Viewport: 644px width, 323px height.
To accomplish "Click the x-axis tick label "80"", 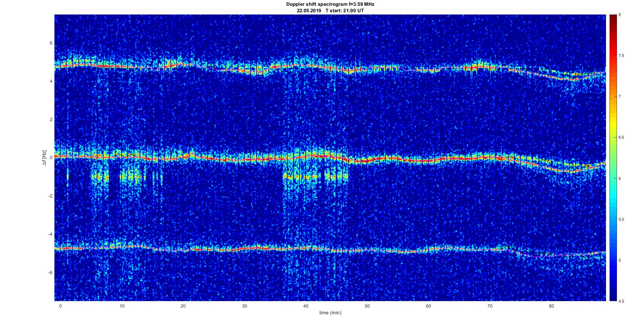I will coord(552,306).
